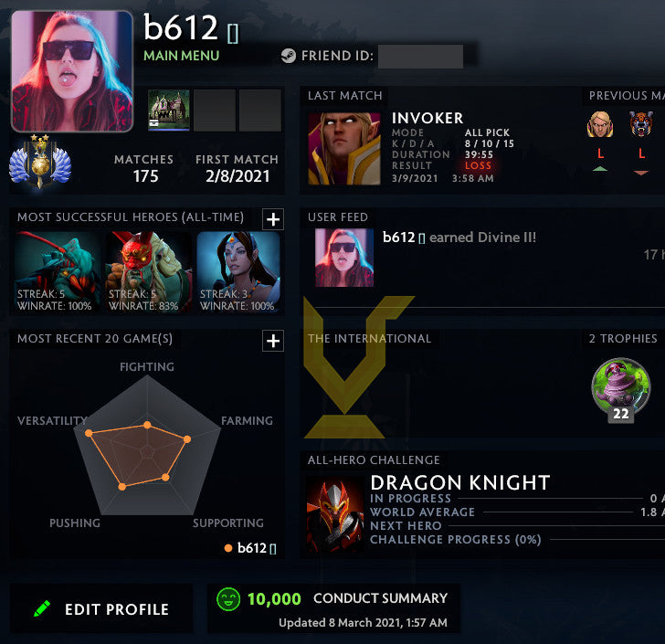This screenshot has width=665, height=644.
Task: Select the first previous match Invoker icon
Action: [x=599, y=125]
